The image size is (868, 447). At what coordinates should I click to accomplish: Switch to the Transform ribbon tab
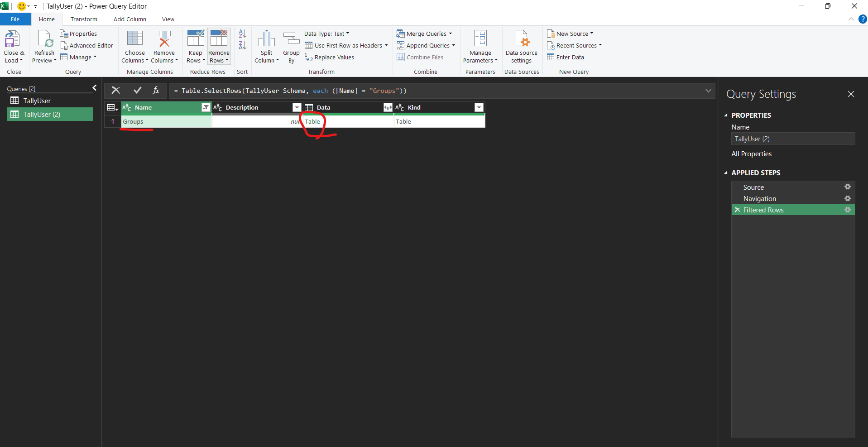coord(84,19)
